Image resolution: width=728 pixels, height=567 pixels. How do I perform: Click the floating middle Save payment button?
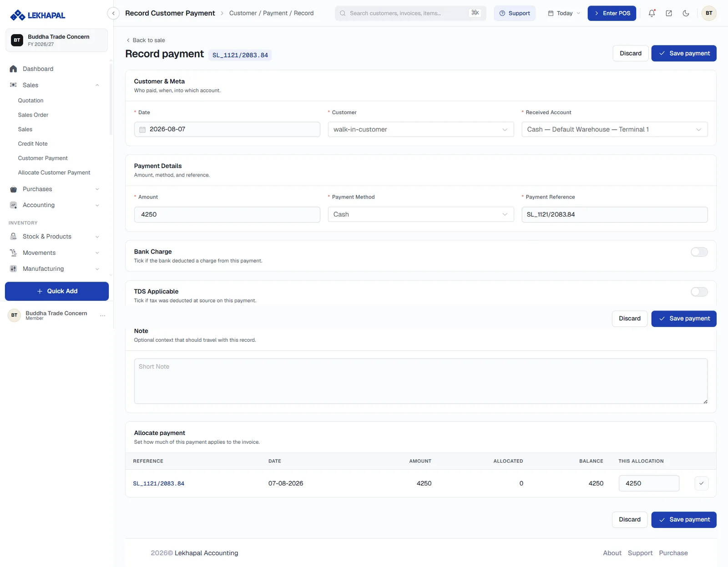coord(684,319)
